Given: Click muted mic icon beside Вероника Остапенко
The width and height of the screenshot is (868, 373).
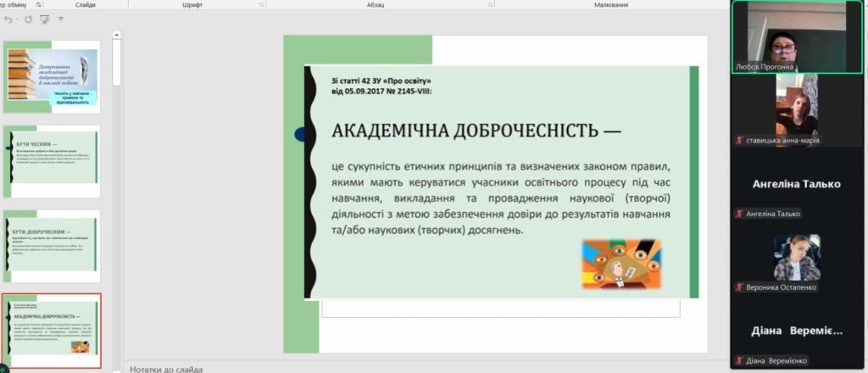Looking at the screenshot, I should click(x=740, y=287).
